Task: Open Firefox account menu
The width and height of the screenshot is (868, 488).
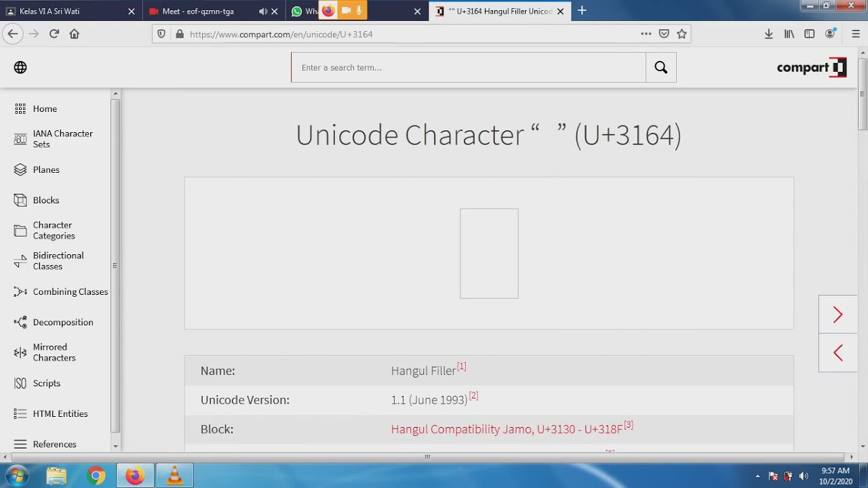Action: [x=831, y=34]
